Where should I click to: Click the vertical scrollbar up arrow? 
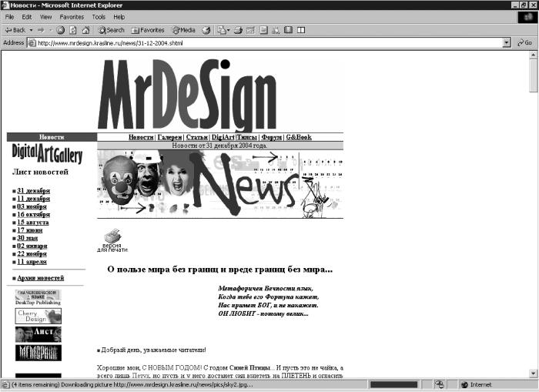tap(533, 55)
